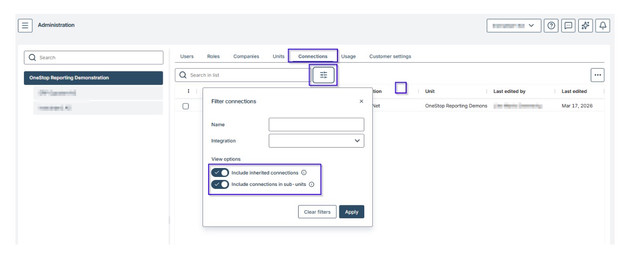This screenshot has width=644, height=255.
Task: Toggle Include inherited connections switch
Action: point(220,172)
